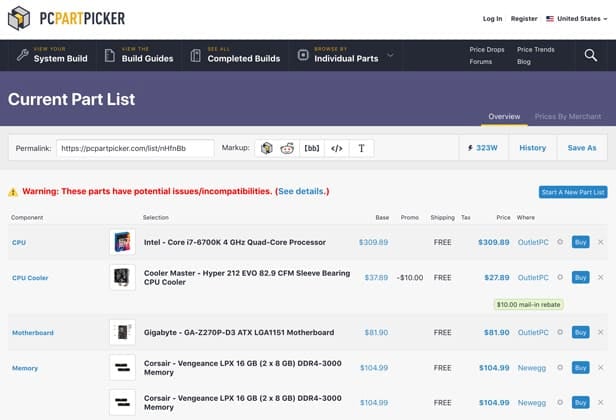Click the warning triangle icon

tap(13, 192)
